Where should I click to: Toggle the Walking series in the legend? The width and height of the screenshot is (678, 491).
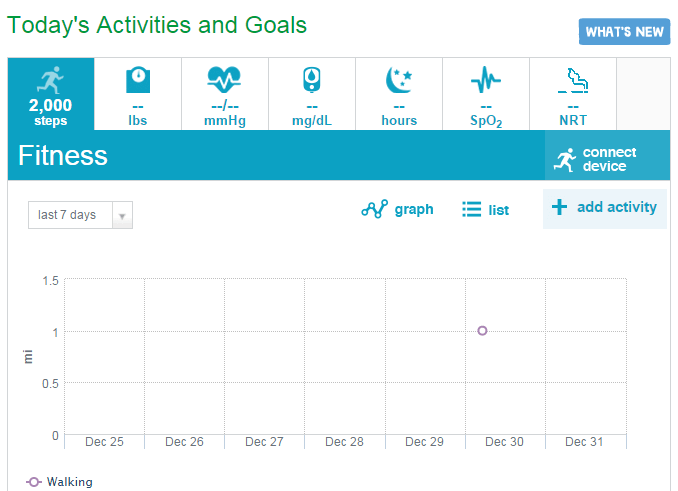point(59,481)
